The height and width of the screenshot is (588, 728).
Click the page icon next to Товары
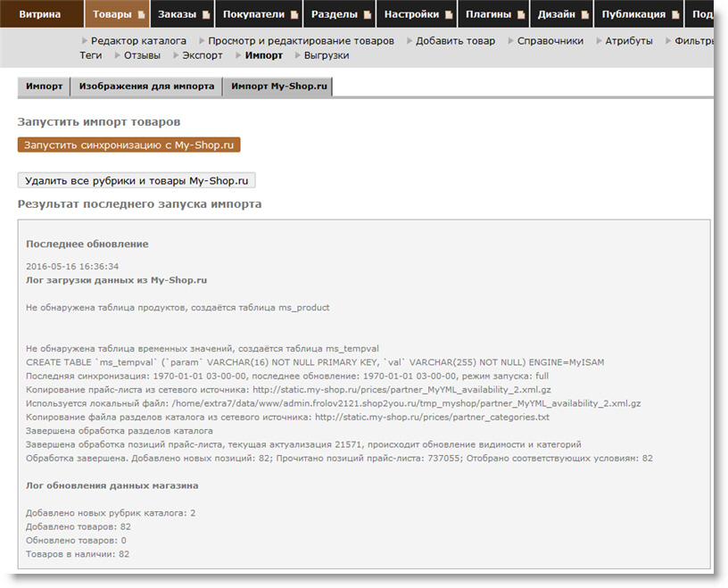tap(142, 15)
